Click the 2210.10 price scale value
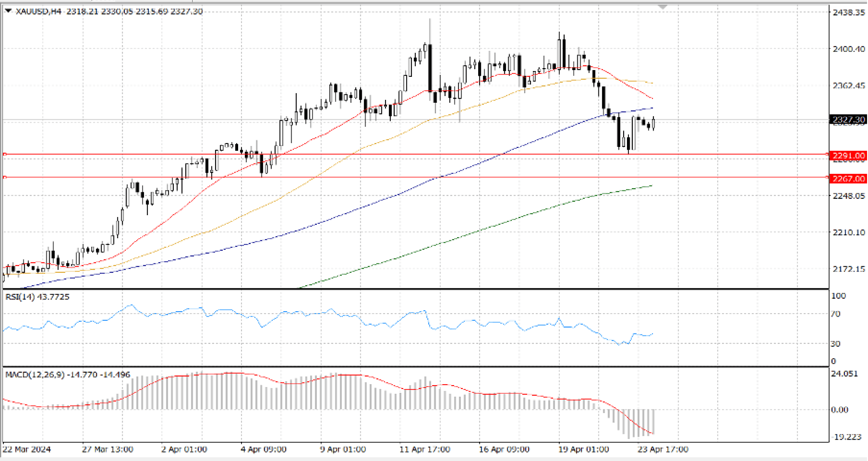Viewport: 868px width, 461px height. [848, 232]
